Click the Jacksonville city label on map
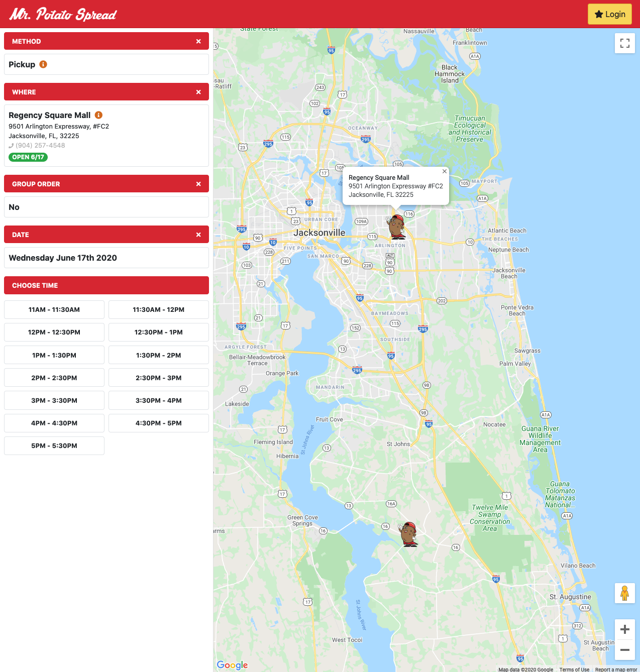Screen dimensions: 640x672 click(x=319, y=233)
